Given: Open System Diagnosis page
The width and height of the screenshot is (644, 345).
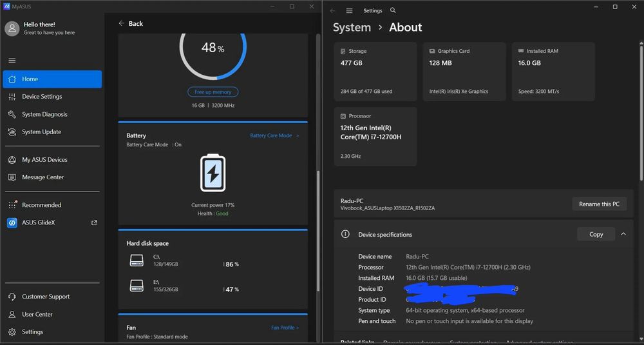Looking at the screenshot, I should click(52, 114).
